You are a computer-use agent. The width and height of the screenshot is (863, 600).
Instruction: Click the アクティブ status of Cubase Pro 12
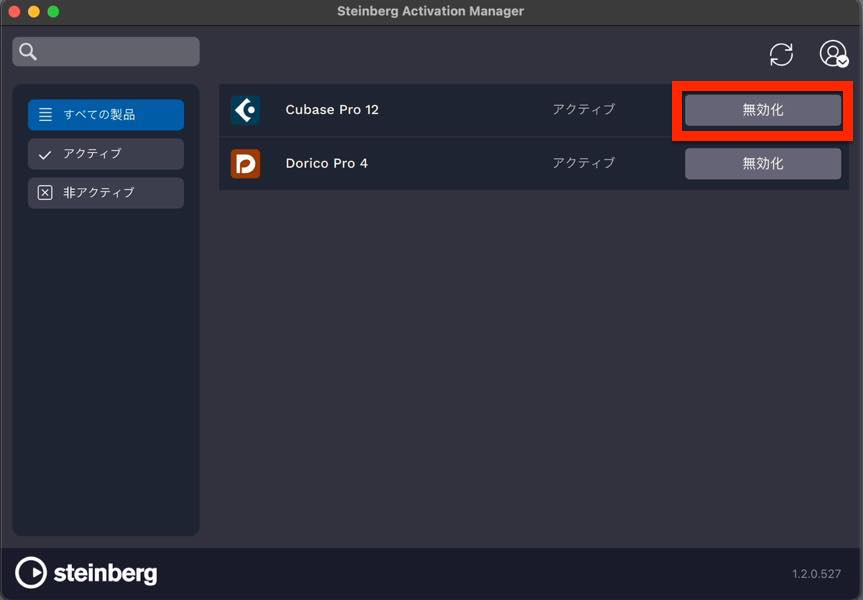[x=583, y=110]
